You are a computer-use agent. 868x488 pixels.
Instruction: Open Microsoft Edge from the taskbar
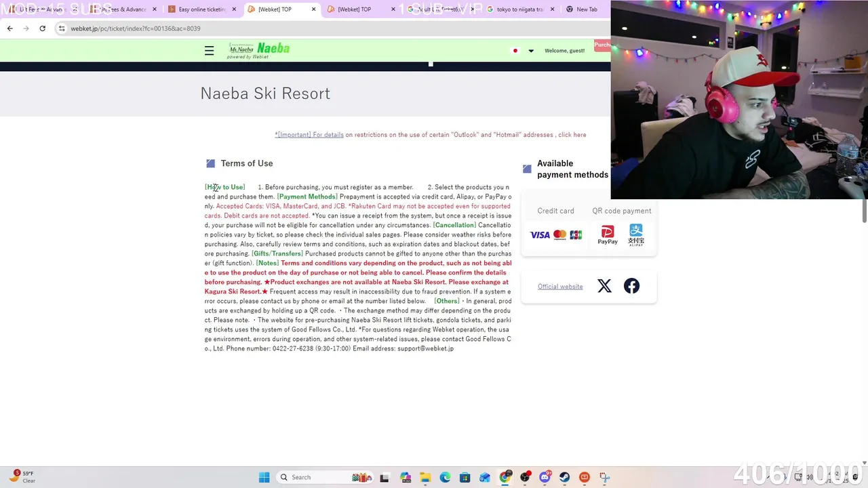(445, 477)
